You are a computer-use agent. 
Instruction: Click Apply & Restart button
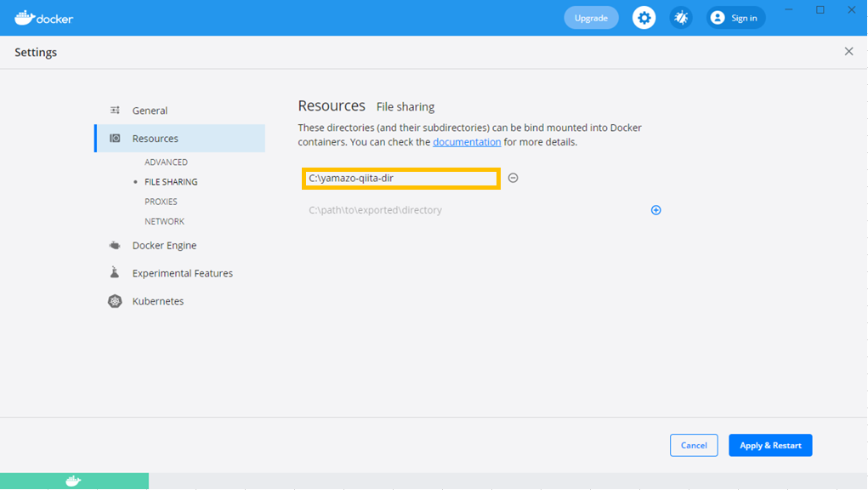click(770, 445)
